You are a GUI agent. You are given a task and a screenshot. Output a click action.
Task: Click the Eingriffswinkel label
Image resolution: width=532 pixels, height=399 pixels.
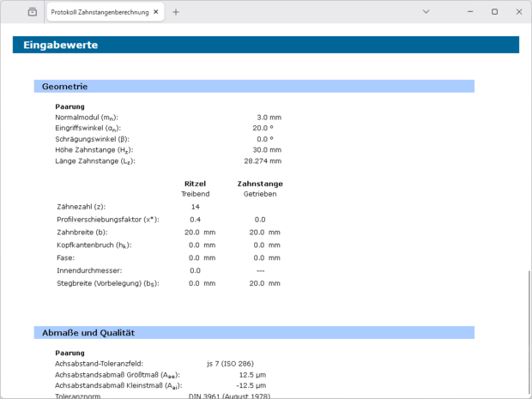[x=86, y=128]
